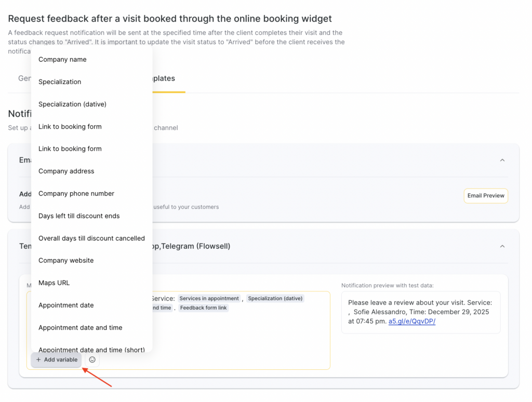Click the Specialization (dative) tag in message

coord(275,299)
